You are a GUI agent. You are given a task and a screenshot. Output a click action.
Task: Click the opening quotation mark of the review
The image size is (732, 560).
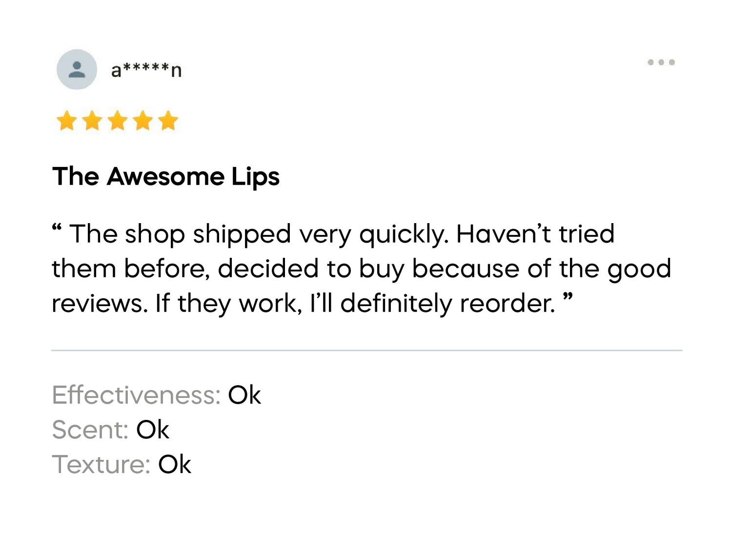pyautogui.click(x=57, y=228)
